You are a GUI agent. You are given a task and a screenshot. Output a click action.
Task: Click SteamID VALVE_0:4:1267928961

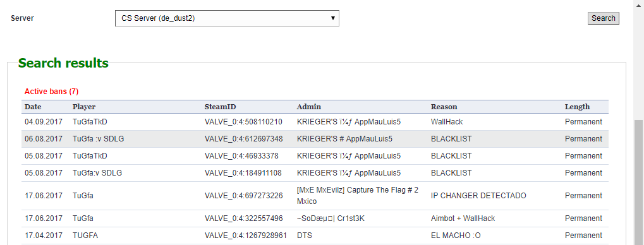click(x=246, y=236)
